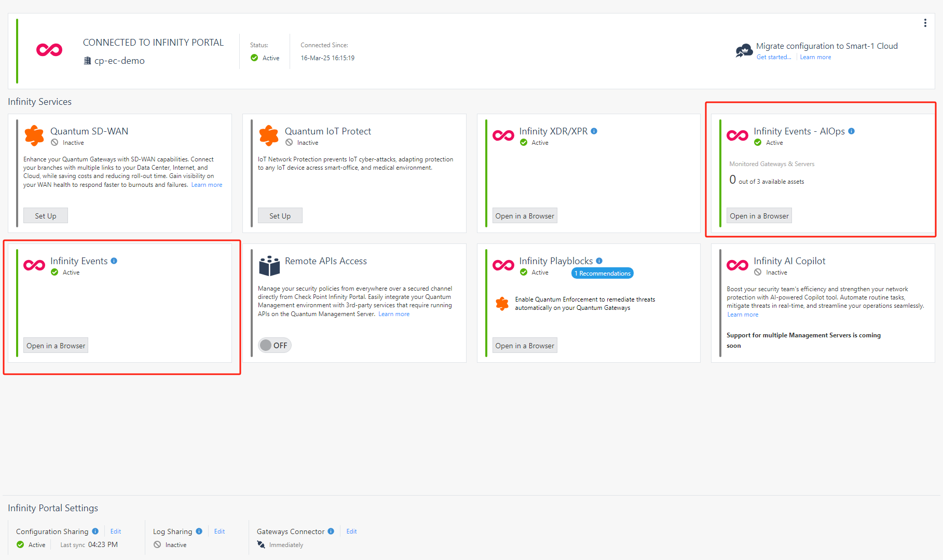The height and width of the screenshot is (560, 943).
Task: Click the 1 Recommendations badge
Action: click(x=602, y=274)
